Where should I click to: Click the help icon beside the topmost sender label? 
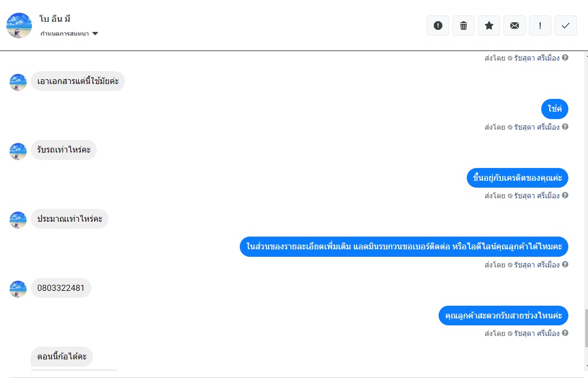click(x=565, y=58)
